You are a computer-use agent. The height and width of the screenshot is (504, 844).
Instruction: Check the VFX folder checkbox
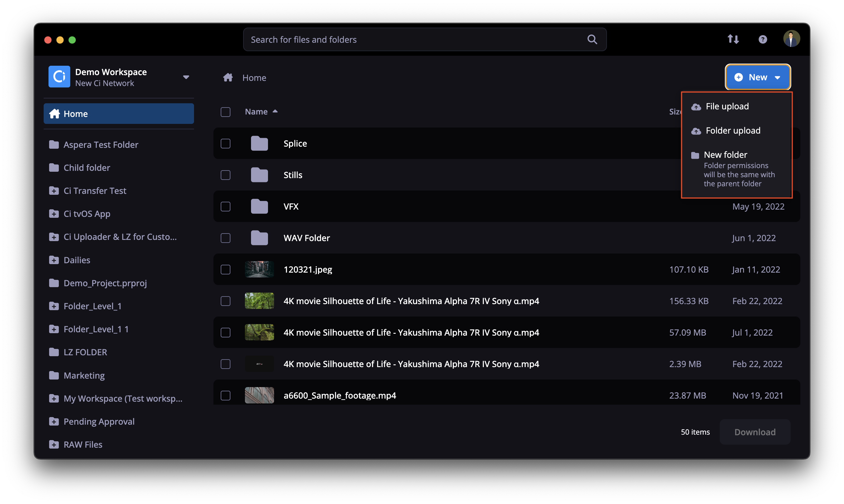pyautogui.click(x=225, y=207)
